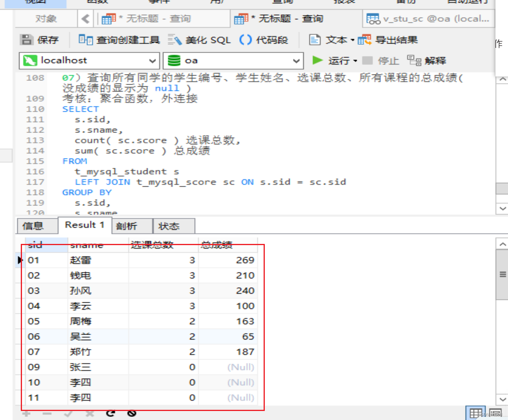Click the LEFT JOIN line in editor

[x=210, y=182]
